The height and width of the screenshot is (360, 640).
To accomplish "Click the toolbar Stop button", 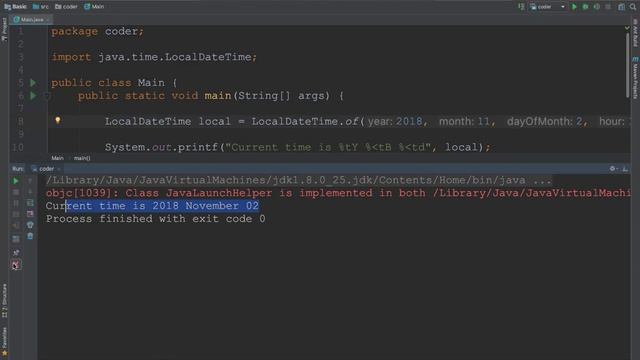I will point(608,7).
